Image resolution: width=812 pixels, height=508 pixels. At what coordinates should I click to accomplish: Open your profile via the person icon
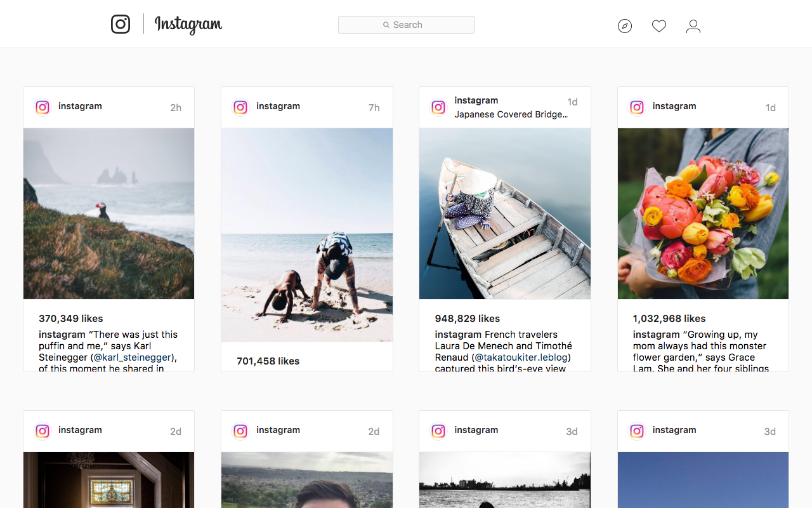(693, 26)
